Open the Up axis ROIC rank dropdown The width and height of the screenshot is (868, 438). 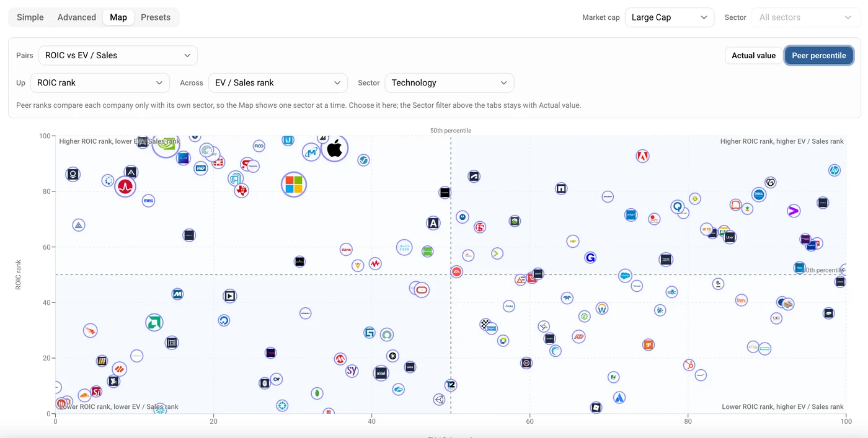point(100,82)
